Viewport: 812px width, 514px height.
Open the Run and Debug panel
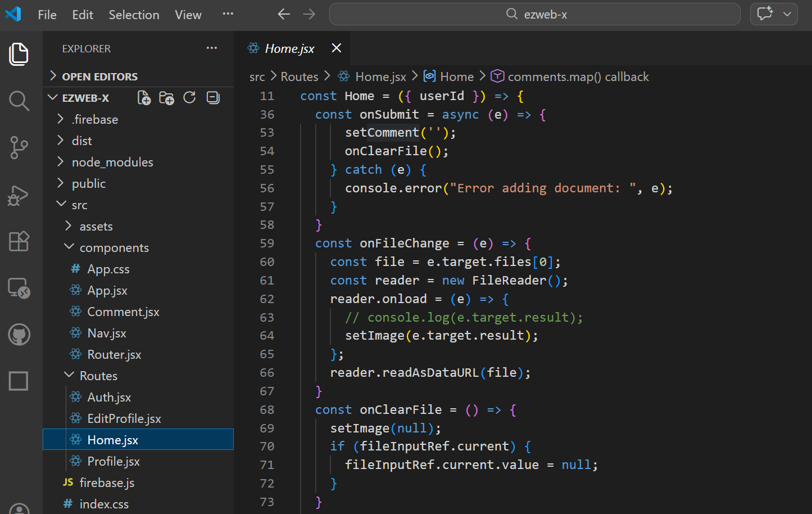19,195
